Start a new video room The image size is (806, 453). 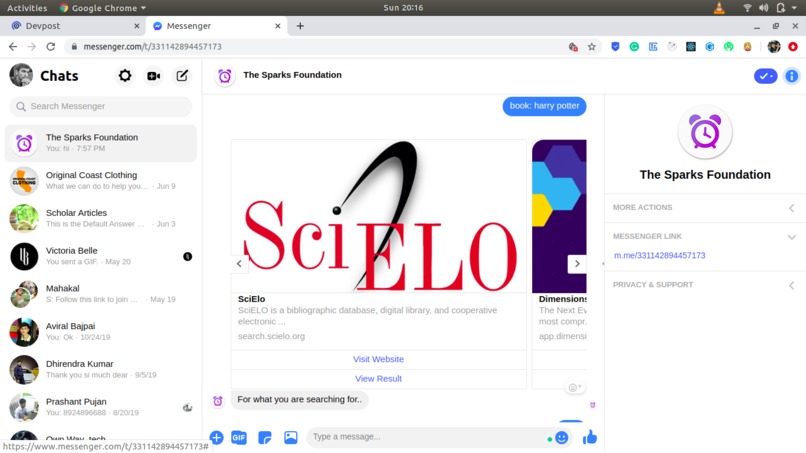point(153,76)
